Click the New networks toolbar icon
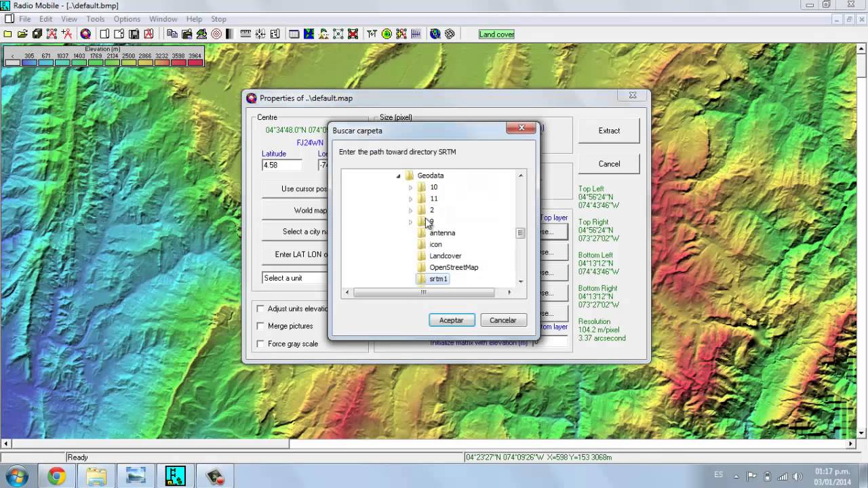The width and height of the screenshot is (868, 488). coord(7,34)
